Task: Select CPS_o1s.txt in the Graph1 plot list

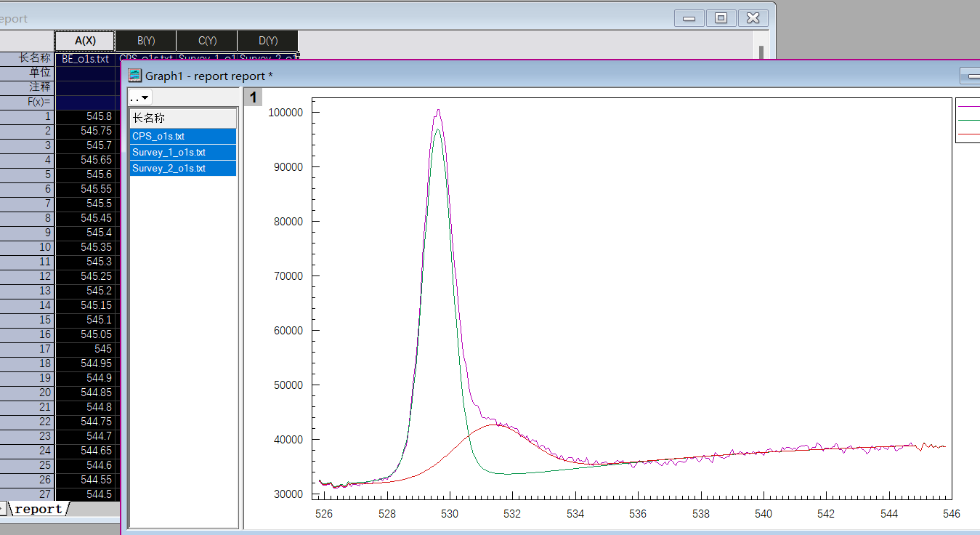Action: tap(183, 136)
